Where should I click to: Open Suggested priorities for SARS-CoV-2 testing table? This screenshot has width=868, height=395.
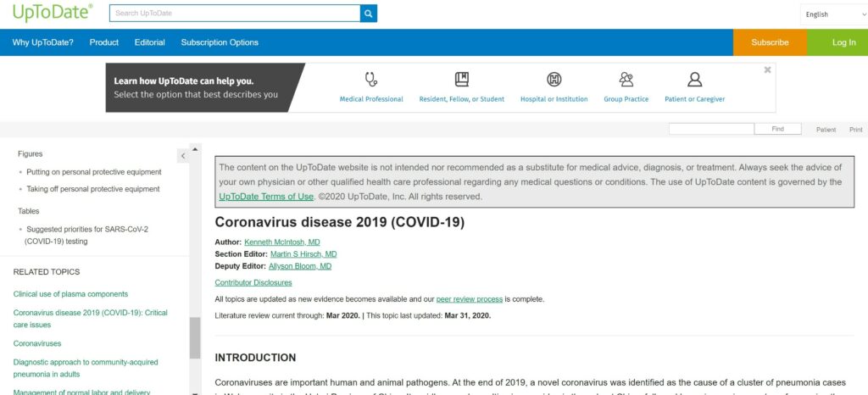click(x=86, y=235)
